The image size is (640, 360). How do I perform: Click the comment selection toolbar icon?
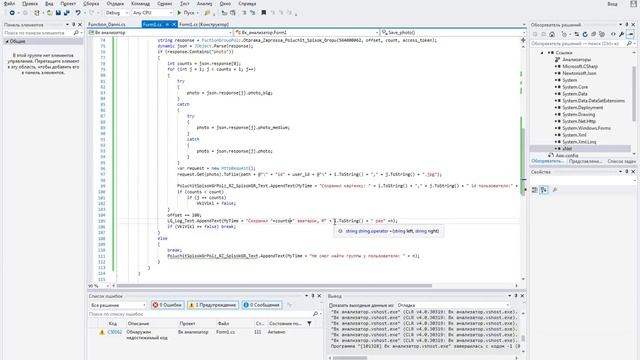coord(244,13)
